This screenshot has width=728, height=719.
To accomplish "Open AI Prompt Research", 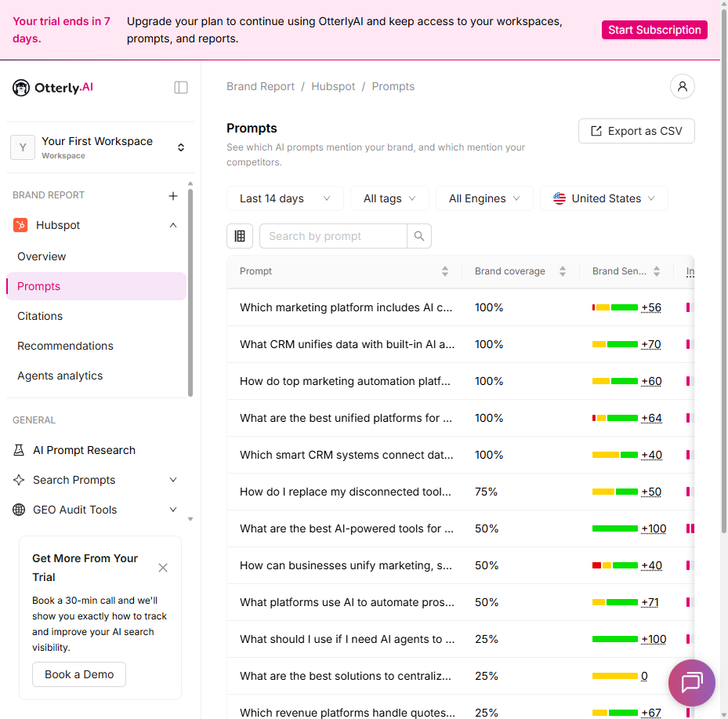I will point(84,450).
